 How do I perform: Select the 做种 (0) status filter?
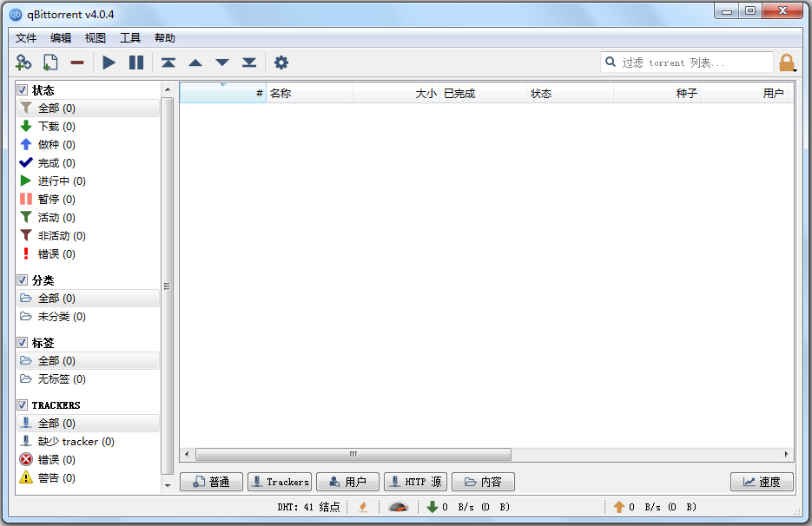[x=88, y=144]
